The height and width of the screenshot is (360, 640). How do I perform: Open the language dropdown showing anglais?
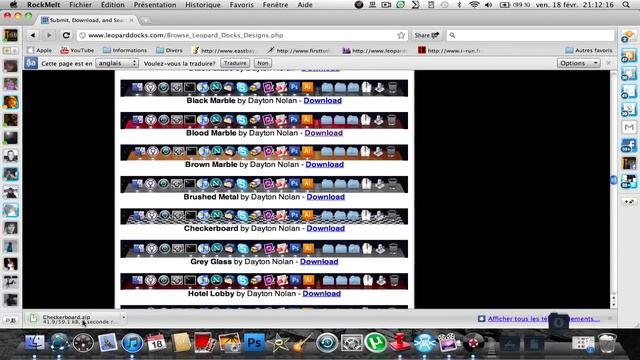[x=117, y=63]
